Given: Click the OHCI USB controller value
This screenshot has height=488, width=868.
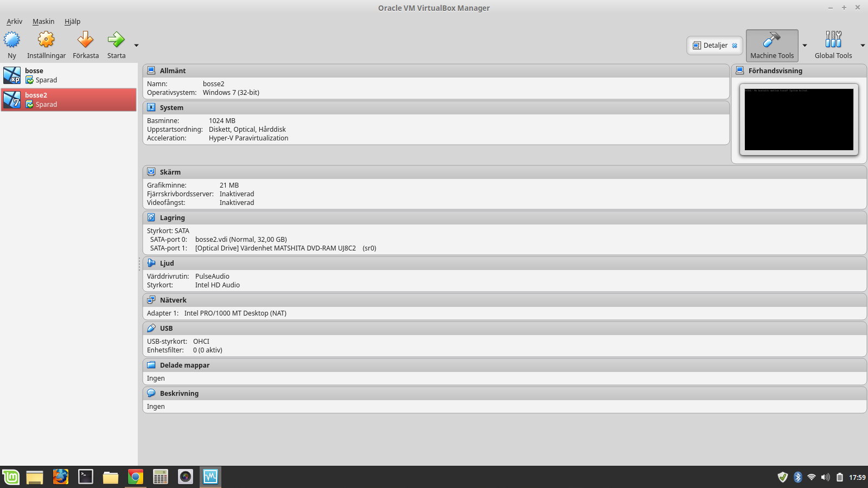Looking at the screenshot, I should point(201,342).
